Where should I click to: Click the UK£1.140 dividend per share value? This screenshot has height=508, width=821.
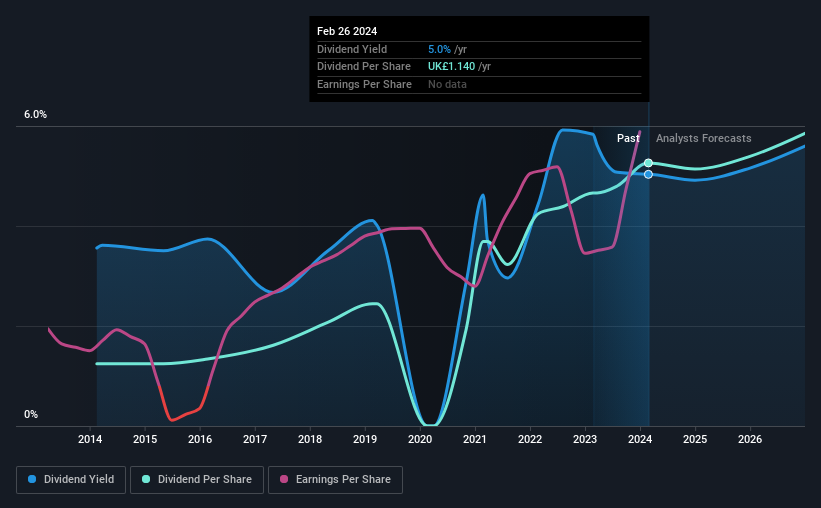click(x=451, y=67)
